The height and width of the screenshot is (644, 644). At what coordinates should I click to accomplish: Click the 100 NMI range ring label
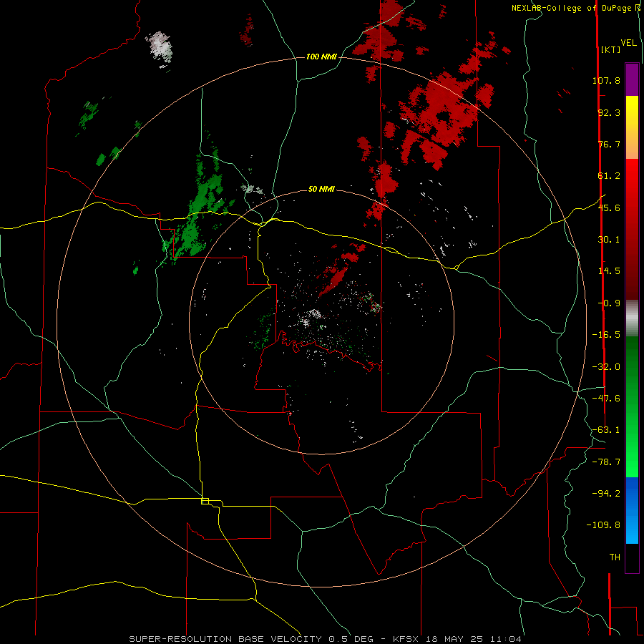pos(321,57)
